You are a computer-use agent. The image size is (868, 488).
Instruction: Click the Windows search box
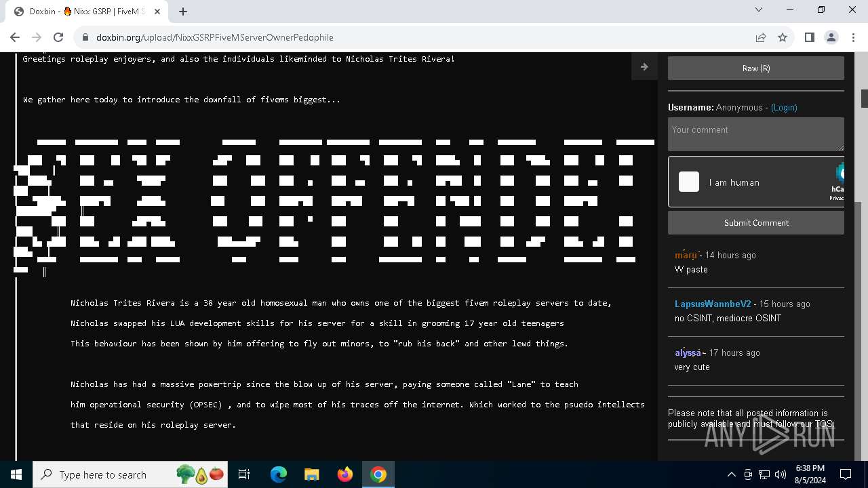click(x=130, y=474)
